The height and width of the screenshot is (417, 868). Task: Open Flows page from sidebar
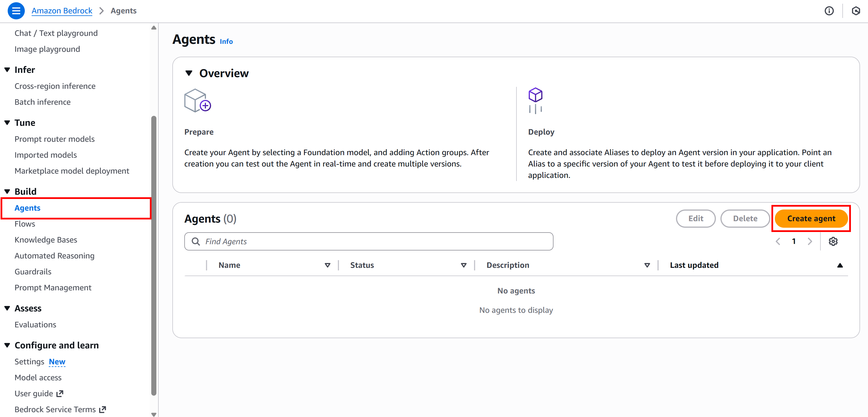[24, 224]
